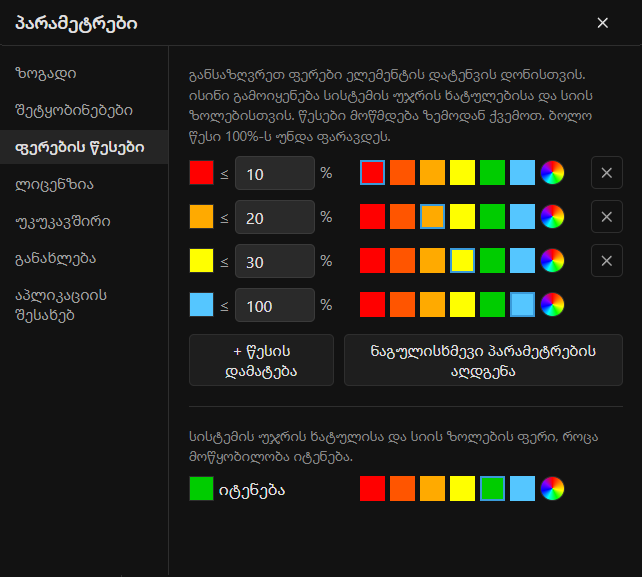This screenshot has height=577, width=642.
Task: Edit the 30 percent threshold field
Action: click(x=275, y=261)
